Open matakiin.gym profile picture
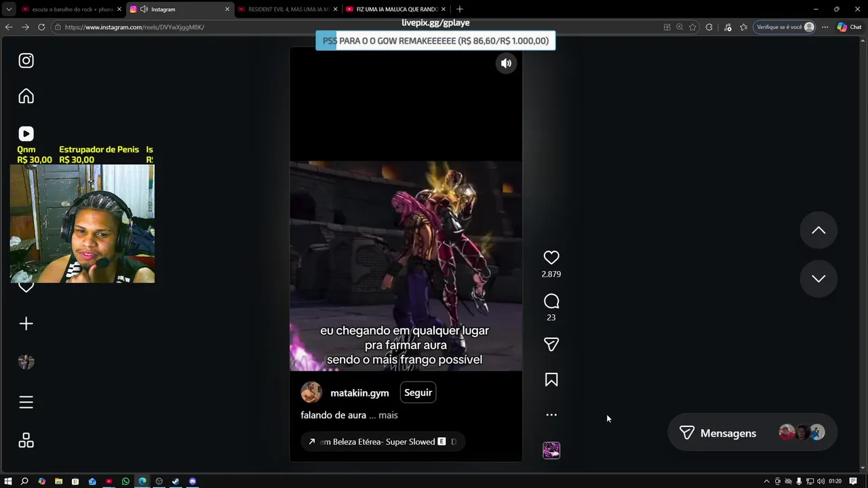 pos(311,392)
